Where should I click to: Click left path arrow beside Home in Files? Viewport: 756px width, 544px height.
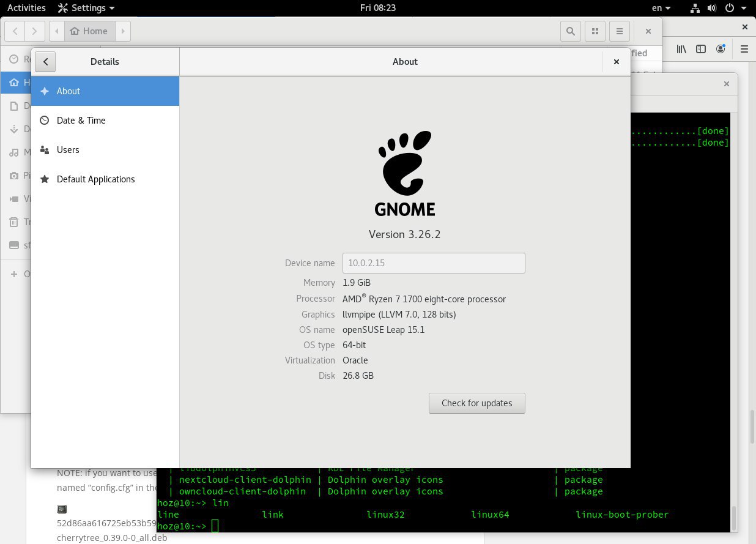pos(57,31)
